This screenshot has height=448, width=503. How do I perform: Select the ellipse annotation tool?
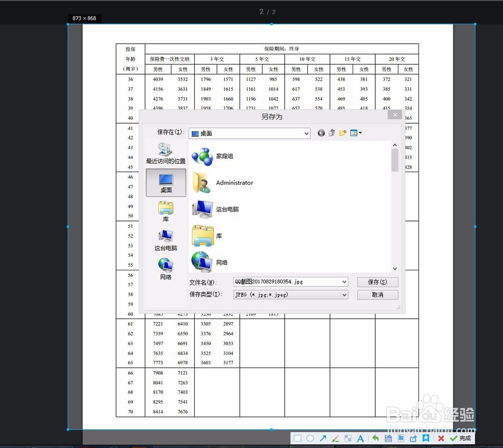point(310,438)
